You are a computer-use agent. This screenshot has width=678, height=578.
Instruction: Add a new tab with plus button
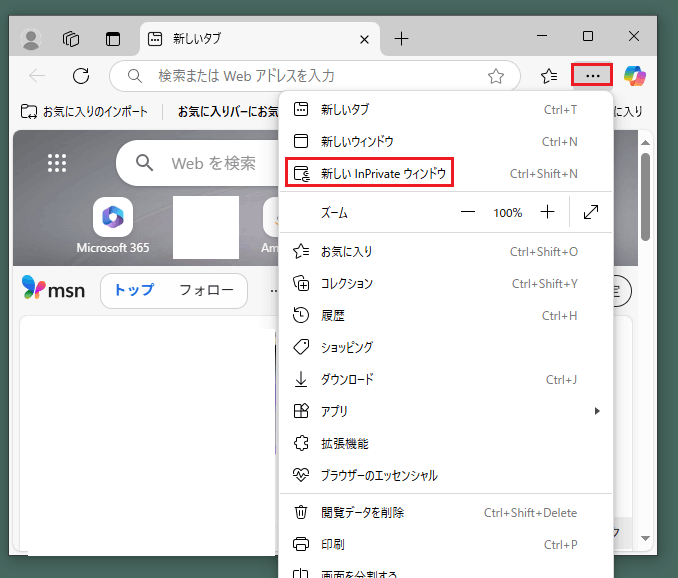click(401, 39)
